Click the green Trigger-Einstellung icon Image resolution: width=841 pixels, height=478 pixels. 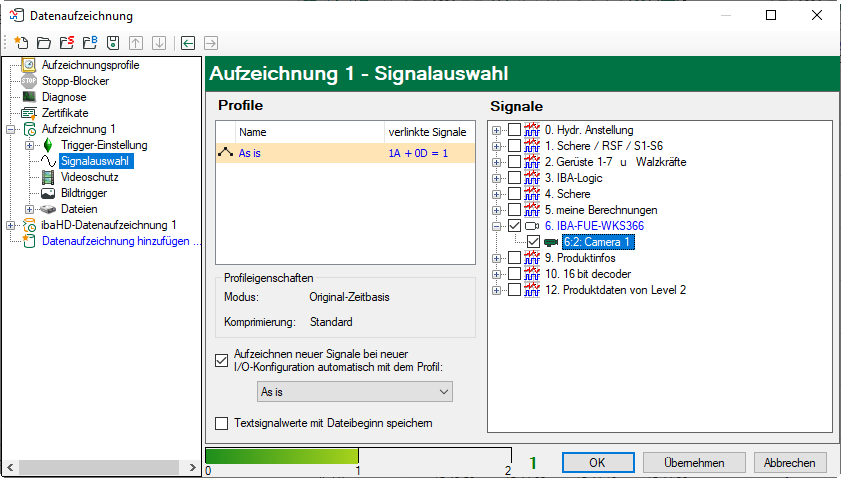tap(48, 145)
